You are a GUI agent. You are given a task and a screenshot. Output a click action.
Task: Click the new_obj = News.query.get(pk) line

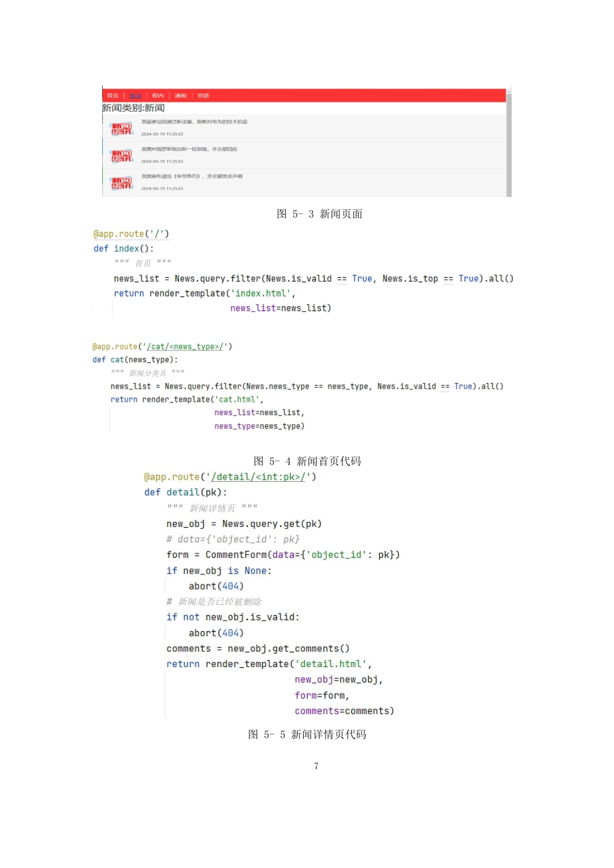(x=244, y=524)
